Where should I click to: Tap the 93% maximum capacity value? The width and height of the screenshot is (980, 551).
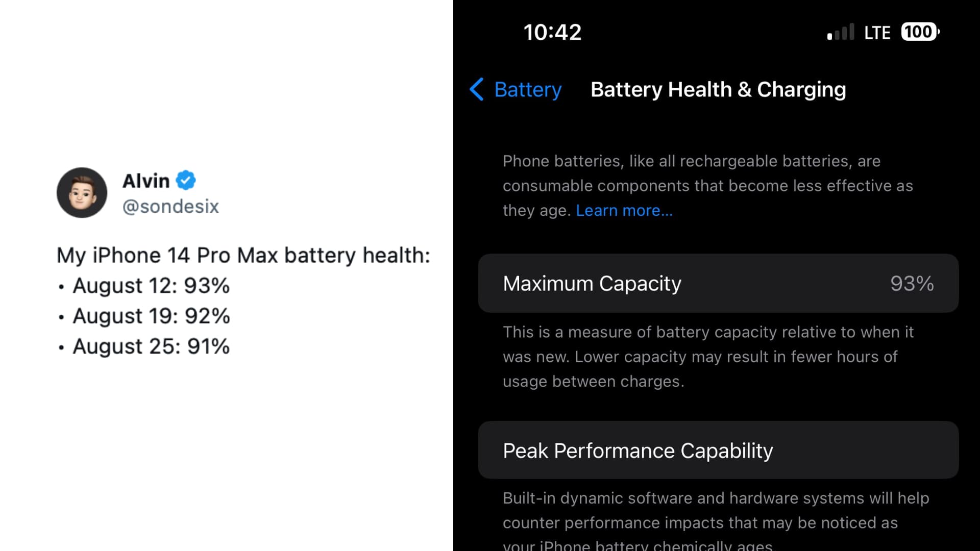[x=912, y=283]
